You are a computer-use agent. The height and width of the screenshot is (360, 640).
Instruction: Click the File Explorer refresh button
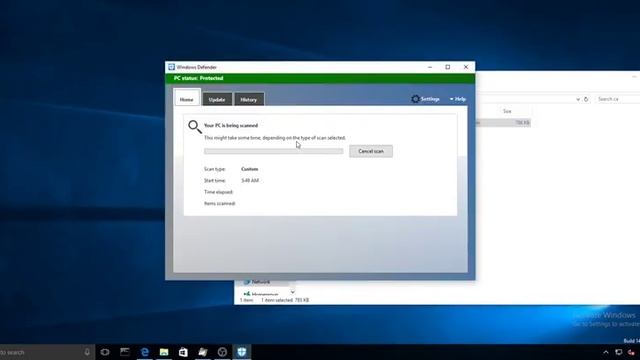click(x=586, y=99)
